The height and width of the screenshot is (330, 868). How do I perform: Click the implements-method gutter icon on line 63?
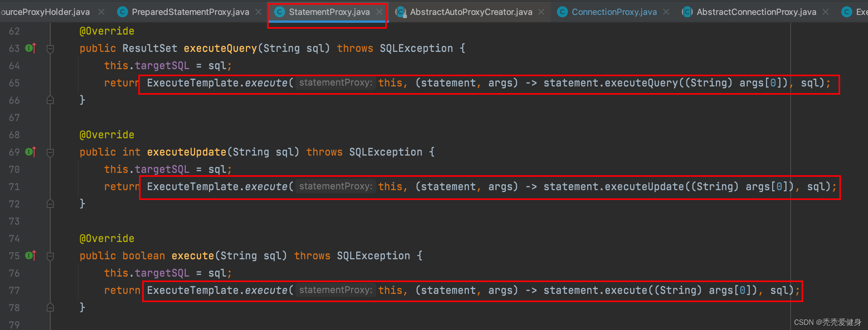click(31, 48)
